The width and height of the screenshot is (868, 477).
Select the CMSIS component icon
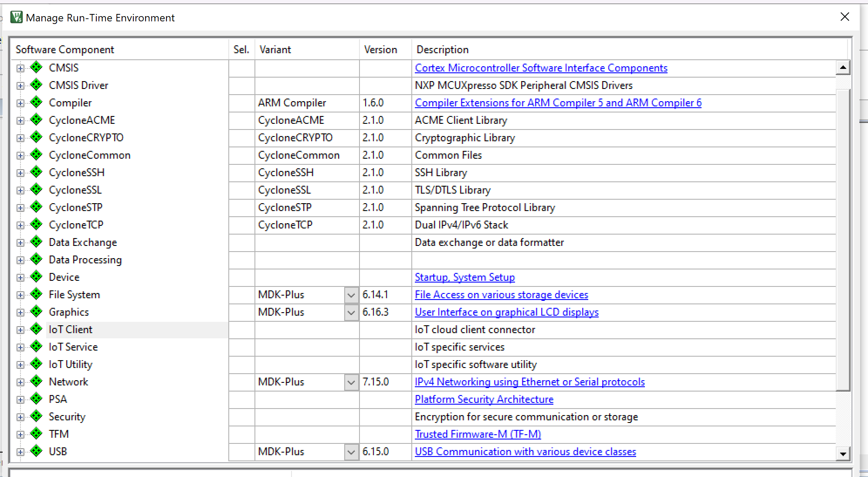coord(36,68)
